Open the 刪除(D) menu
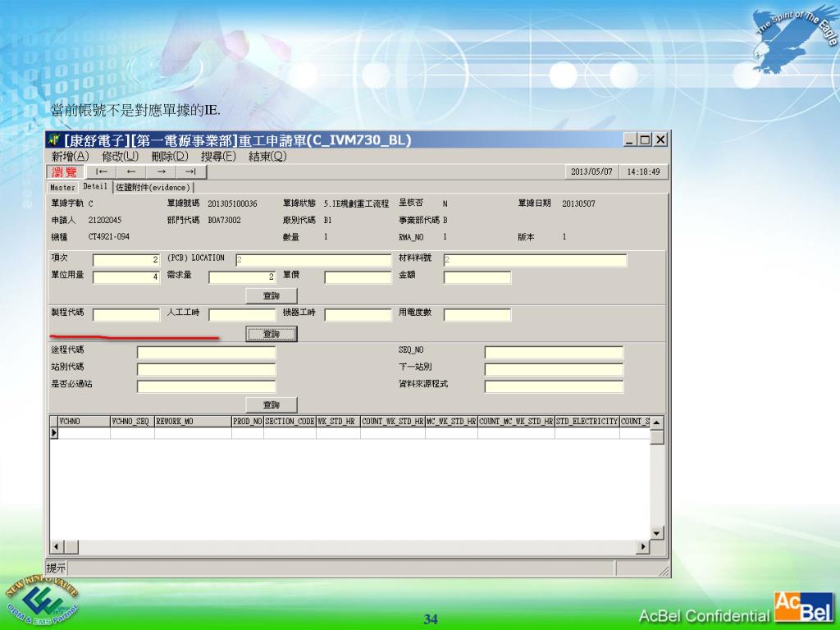The width and height of the screenshot is (840, 630). (170, 157)
